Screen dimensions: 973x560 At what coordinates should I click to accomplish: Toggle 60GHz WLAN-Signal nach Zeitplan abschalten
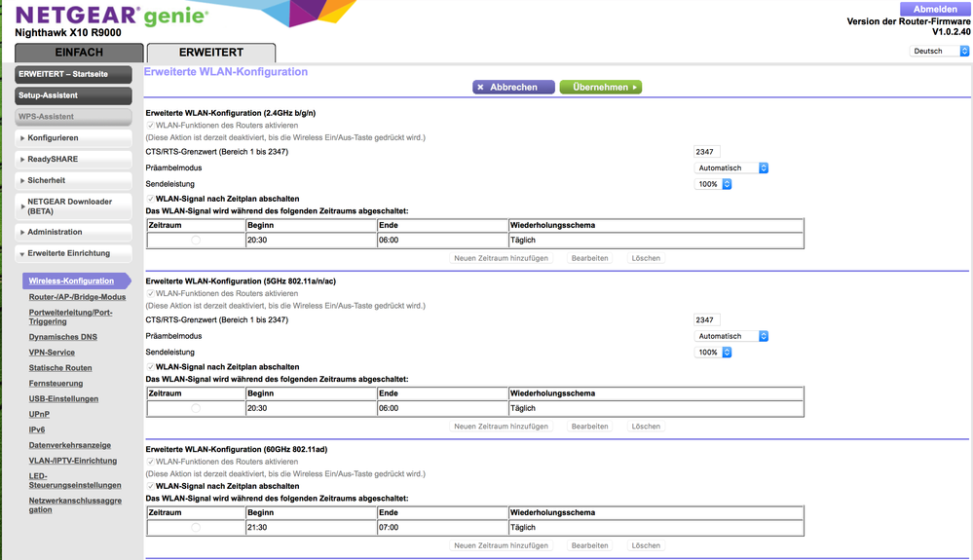pos(150,486)
